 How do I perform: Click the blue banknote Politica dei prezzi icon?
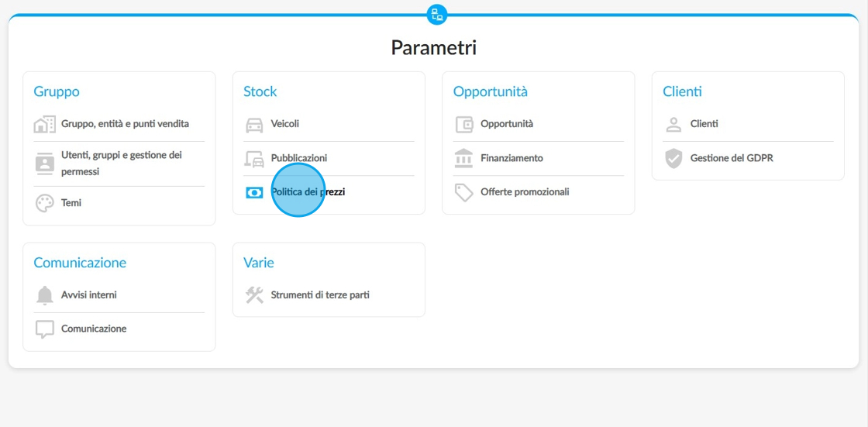click(254, 193)
